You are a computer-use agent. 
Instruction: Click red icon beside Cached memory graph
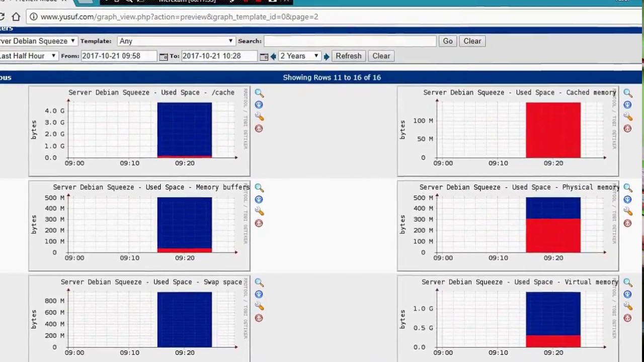627,129
